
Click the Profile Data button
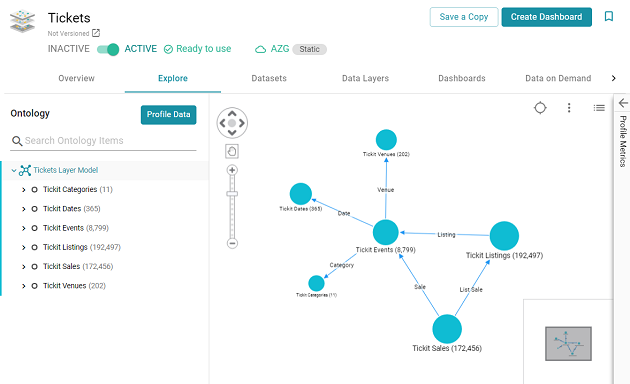coord(168,114)
